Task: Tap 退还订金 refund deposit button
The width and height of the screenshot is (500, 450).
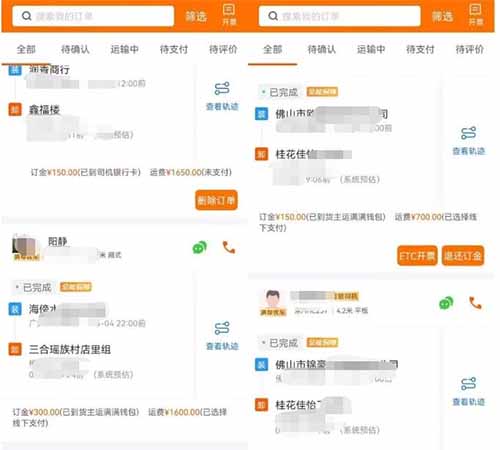Action: point(463,256)
